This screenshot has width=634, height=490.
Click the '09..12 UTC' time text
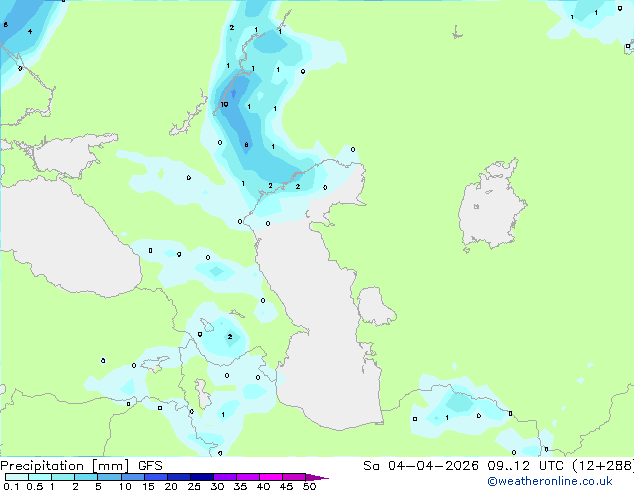(x=525, y=466)
